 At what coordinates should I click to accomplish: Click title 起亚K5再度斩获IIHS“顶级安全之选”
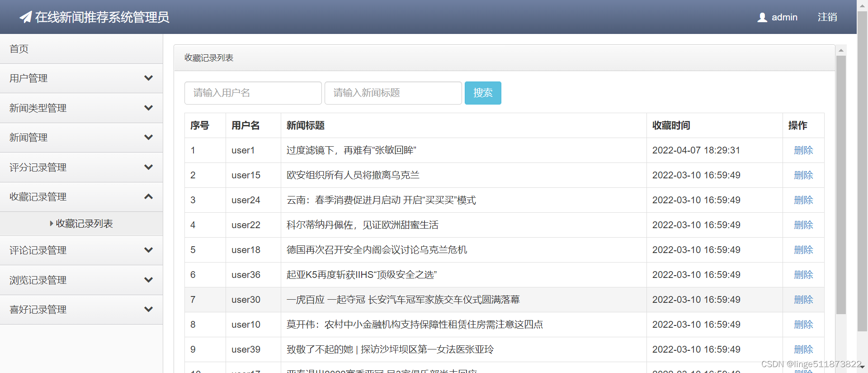click(362, 275)
